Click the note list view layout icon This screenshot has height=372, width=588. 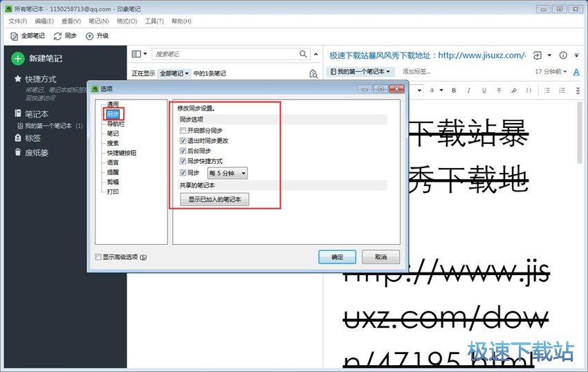(136, 54)
